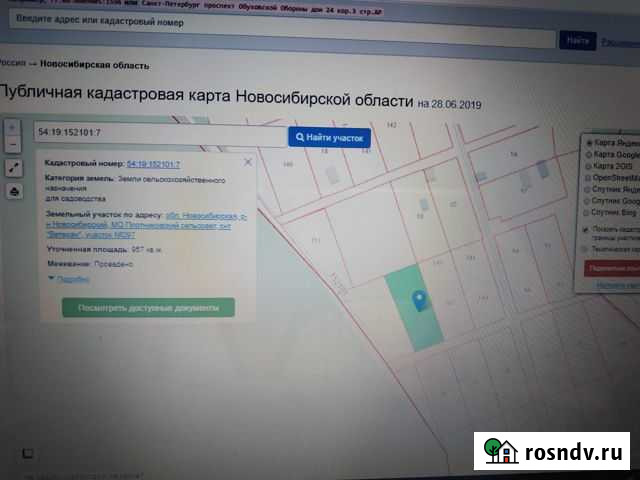
Task: Select the Спутник Bing radio option
Action: [587, 213]
